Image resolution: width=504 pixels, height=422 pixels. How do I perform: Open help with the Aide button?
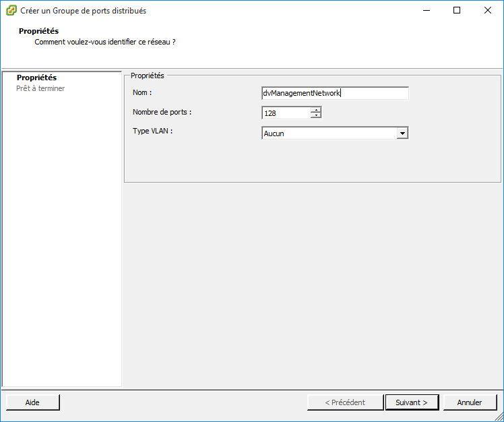tap(32, 402)
